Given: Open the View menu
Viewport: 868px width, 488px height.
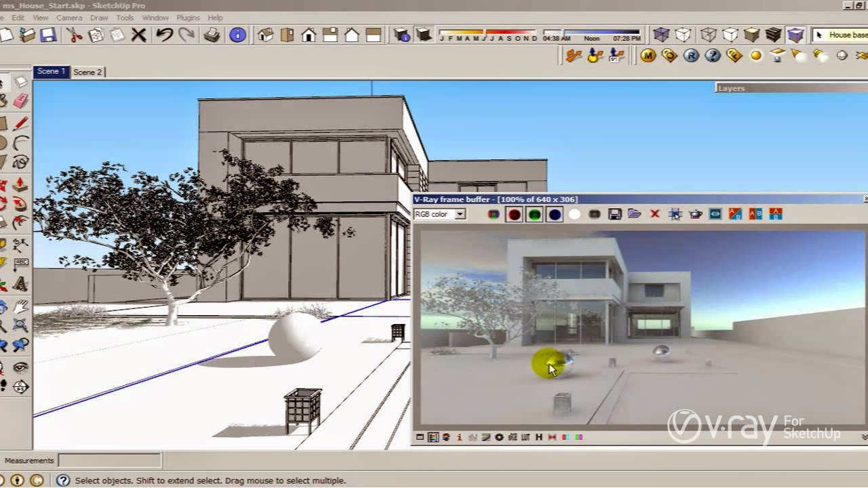Looking at the screenshot, I should pos(41,18).
